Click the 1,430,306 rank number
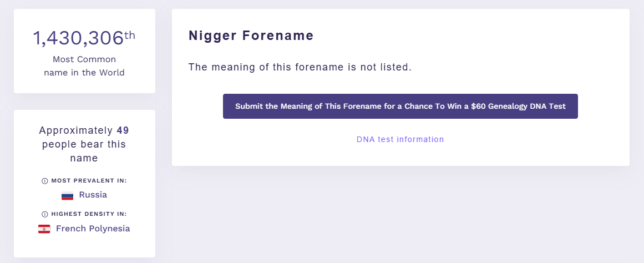Viewport: 644px width, 263px height. [x=78, y=39]
